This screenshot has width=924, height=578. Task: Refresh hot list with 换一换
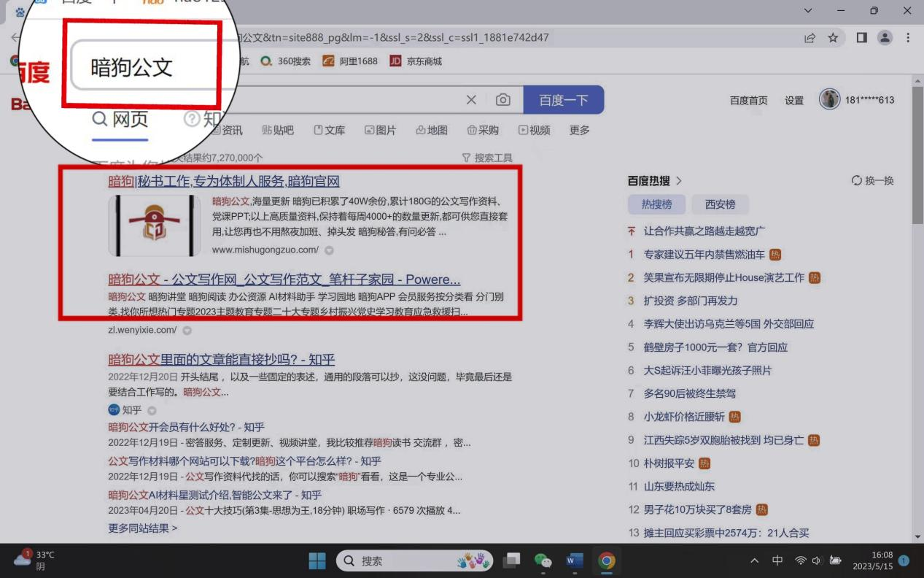872,180
